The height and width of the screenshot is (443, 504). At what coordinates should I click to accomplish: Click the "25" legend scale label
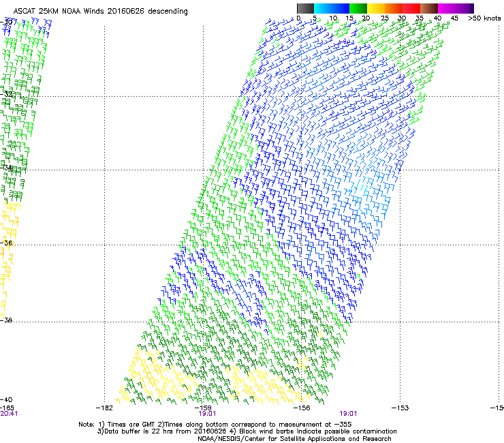click(x=384, y=18)
